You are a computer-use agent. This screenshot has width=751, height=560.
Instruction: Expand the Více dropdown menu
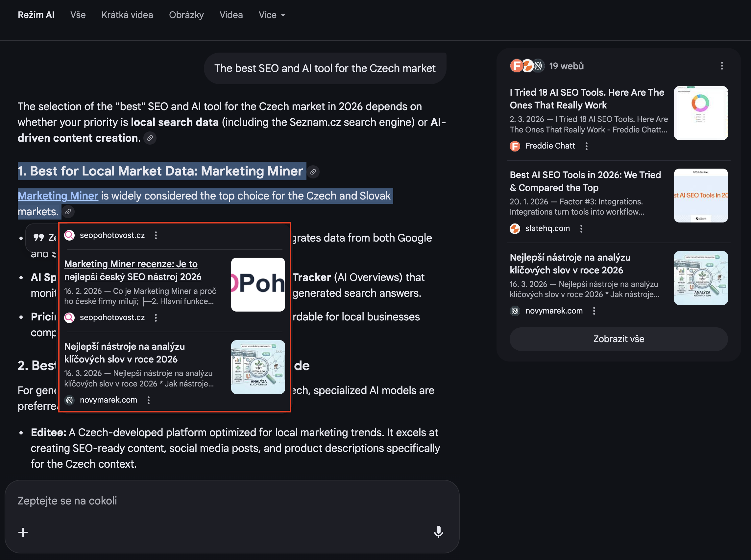[272, 15]
